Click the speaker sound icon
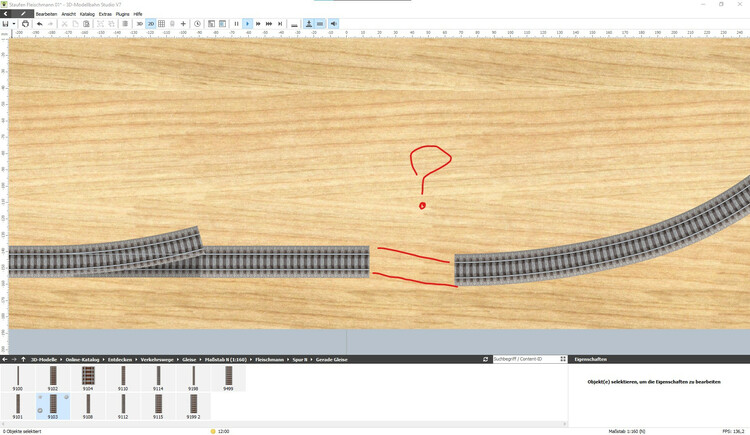 pyautogui.click(x=333, y=24)
